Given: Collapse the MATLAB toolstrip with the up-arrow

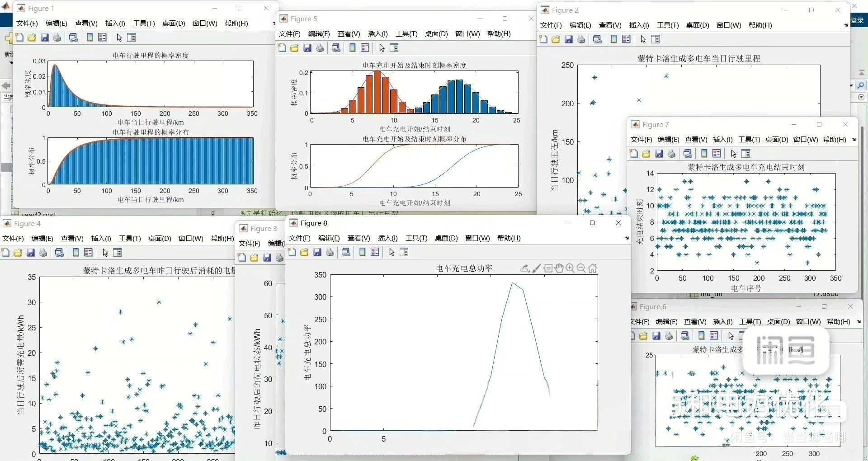Looking at the screenshot, I should pyautogui.click(x=862, y=73).
